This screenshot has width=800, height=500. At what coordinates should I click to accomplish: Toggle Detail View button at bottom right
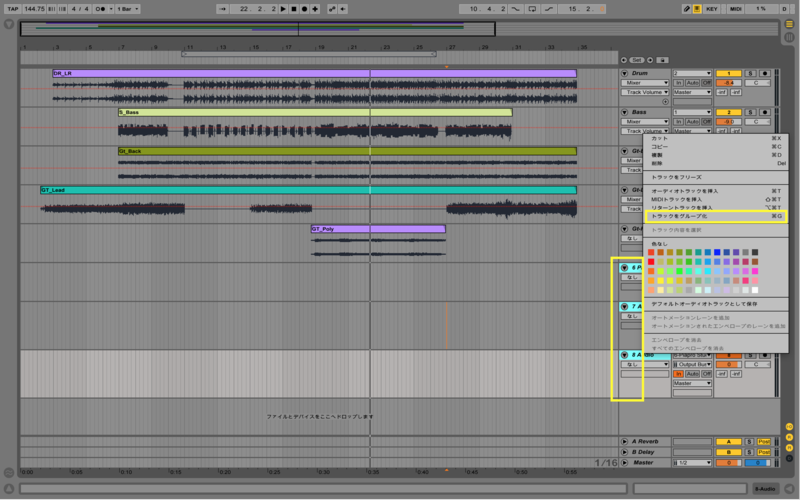click(x=790, y=488)
